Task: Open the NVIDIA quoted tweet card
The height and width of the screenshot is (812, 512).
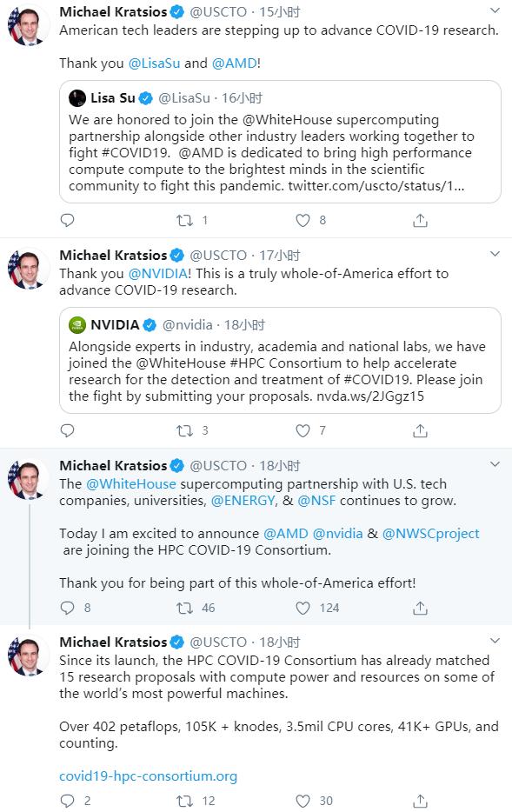Action: click(280, 361)
